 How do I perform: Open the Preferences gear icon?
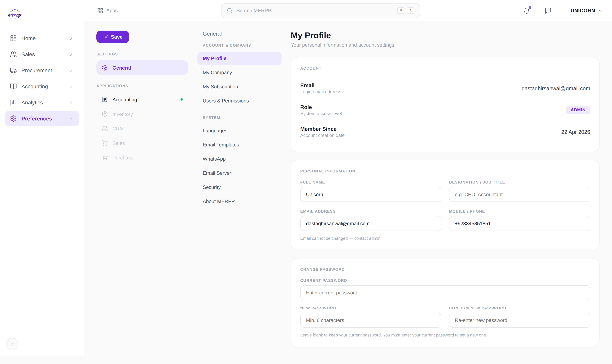[x=13, y=119]
